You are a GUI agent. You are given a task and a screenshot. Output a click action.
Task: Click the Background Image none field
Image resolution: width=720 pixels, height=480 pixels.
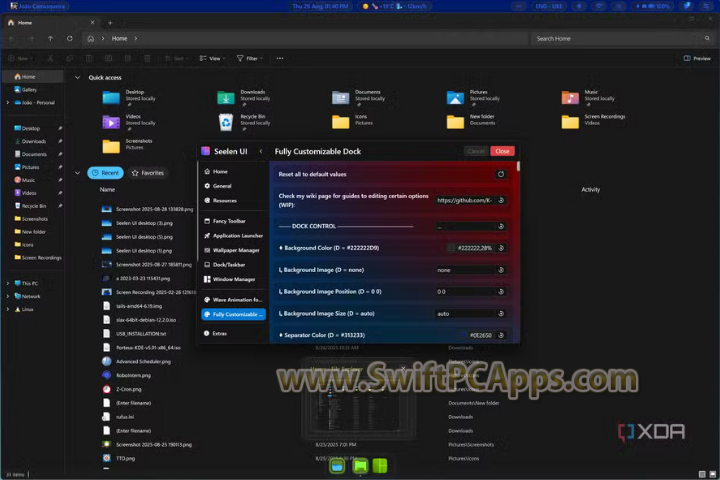(465, 270)
